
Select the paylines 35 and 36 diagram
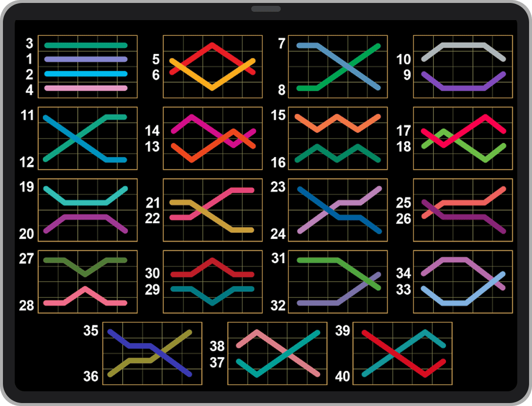click(152, 354)
